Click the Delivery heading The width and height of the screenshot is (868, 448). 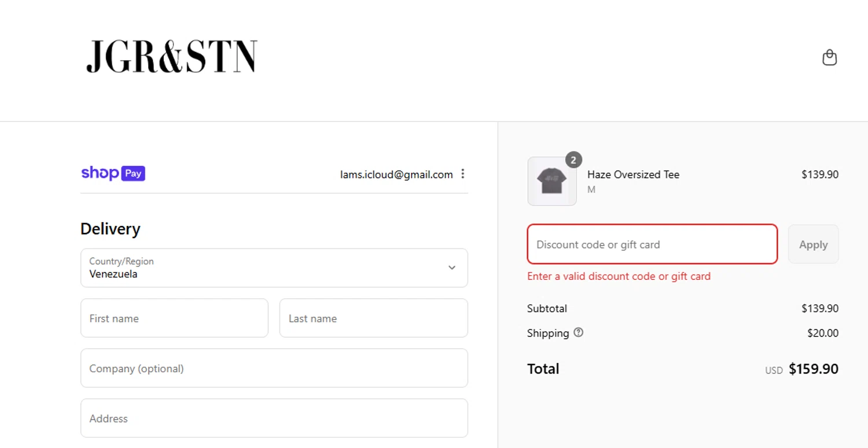[110, 229]
